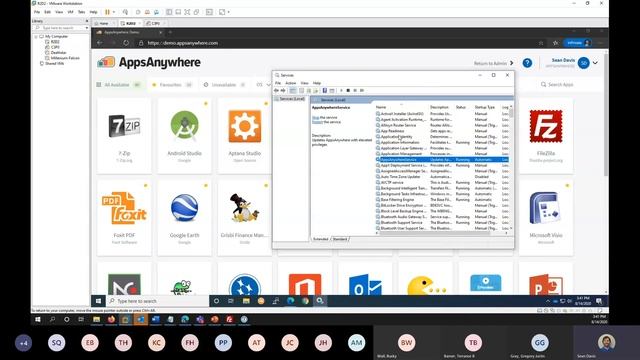Select the Auto Time Zone Updater row
Viewport: 640px width, 360px height.
pyautogui.click(x=442, y=177)
